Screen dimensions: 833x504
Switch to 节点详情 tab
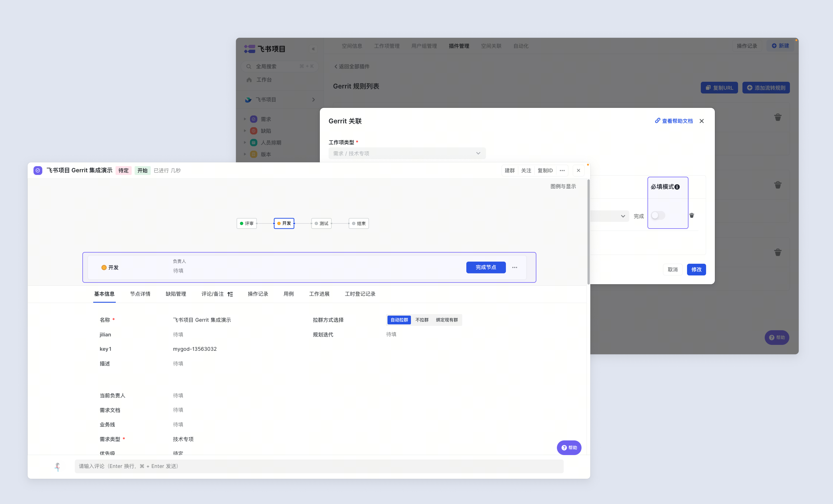click(140, 294)
